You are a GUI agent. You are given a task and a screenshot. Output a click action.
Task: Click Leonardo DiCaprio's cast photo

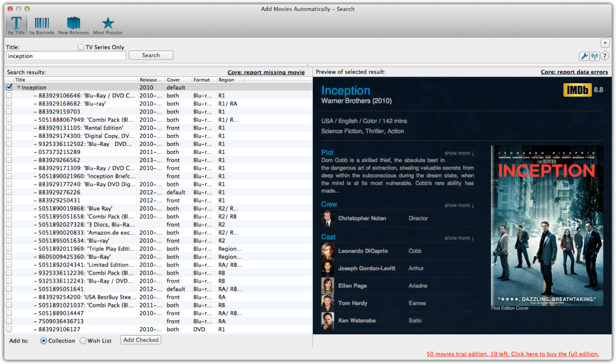pyautogui.click(x=328, y=251)
